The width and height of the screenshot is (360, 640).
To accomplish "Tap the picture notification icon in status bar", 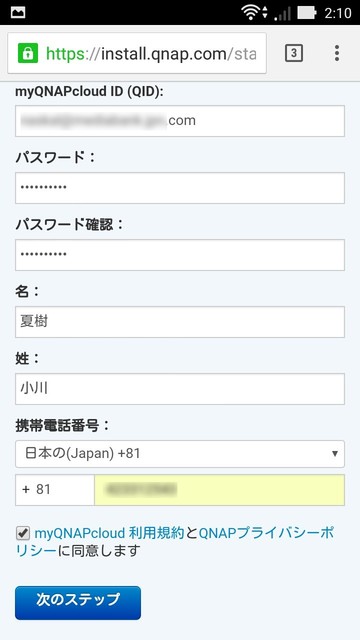I will [x=18, y=13].
